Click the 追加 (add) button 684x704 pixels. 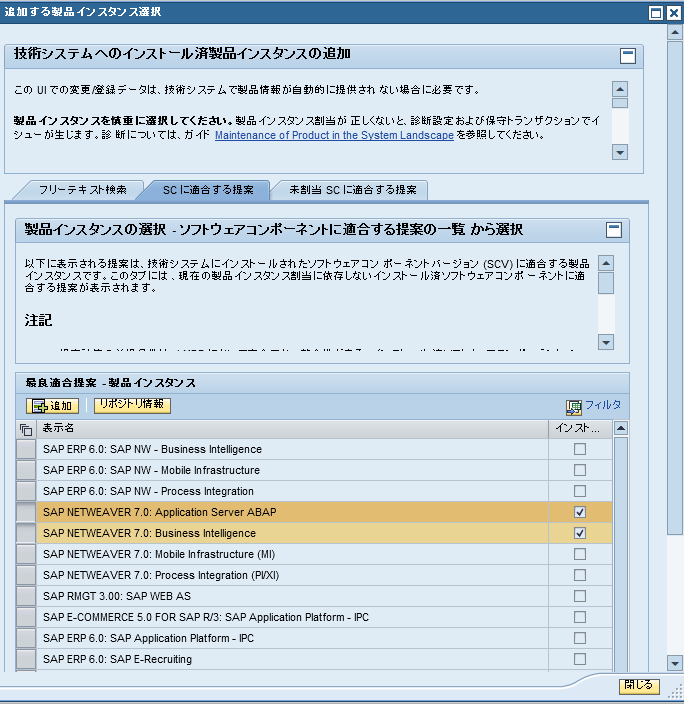click(x=53, y=405)
